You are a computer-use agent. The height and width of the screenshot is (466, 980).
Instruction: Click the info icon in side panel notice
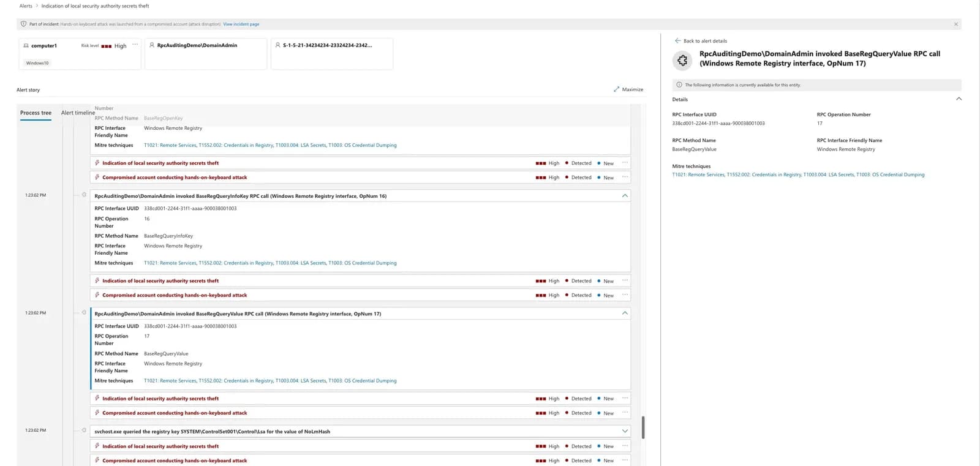pyautogui.click(x=679, y=85)
